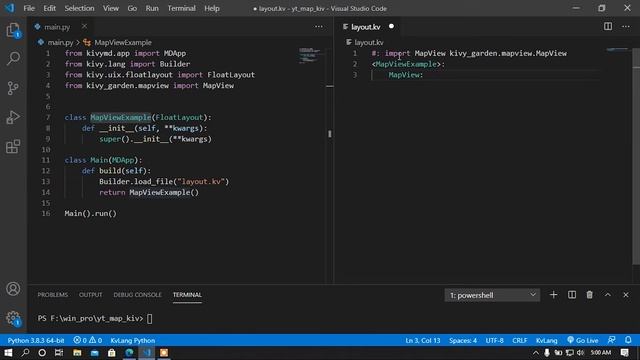The width and height of the screenshot is (640, 360).
Task: Split the terminal panel
Action: coord(572,295)
